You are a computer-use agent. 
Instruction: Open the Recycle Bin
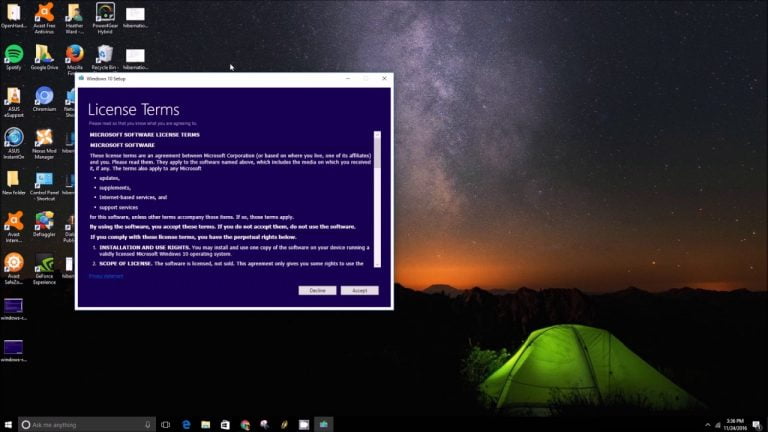click(104, 54)
